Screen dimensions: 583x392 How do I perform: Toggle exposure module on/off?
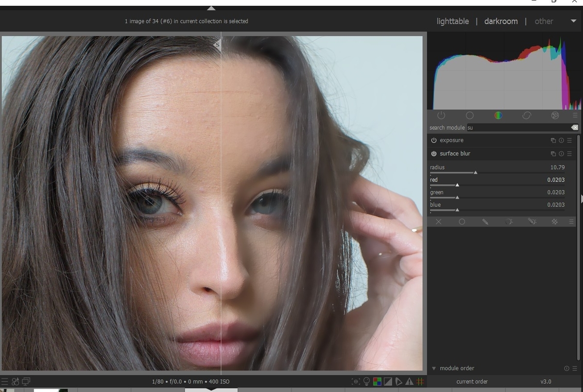tap(433, 140)
